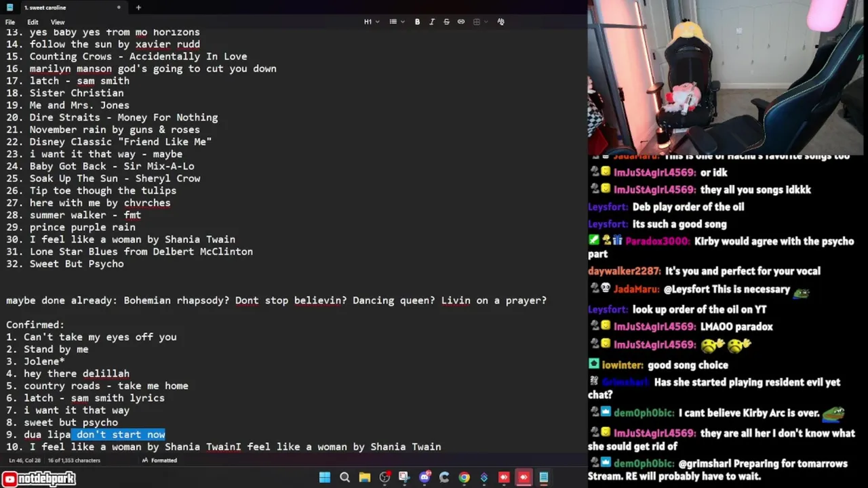The width and height of the screenshot is (868, 488).
Task: Open the Windows Start menu
Action: pyautogui.click(x=325, y=477)
